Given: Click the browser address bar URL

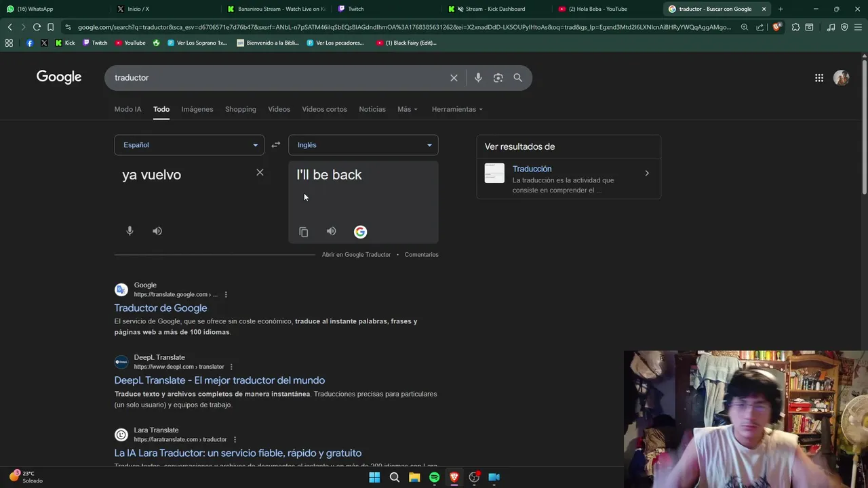Looking at the screenshot, I should pos(403,27).
